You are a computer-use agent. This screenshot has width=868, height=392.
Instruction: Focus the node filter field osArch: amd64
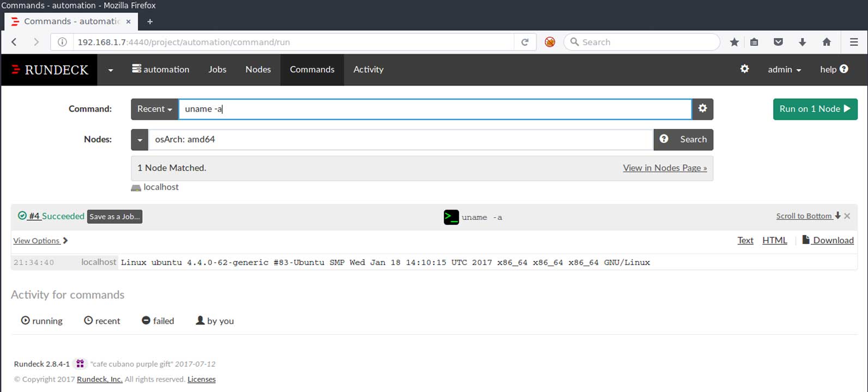401,139
